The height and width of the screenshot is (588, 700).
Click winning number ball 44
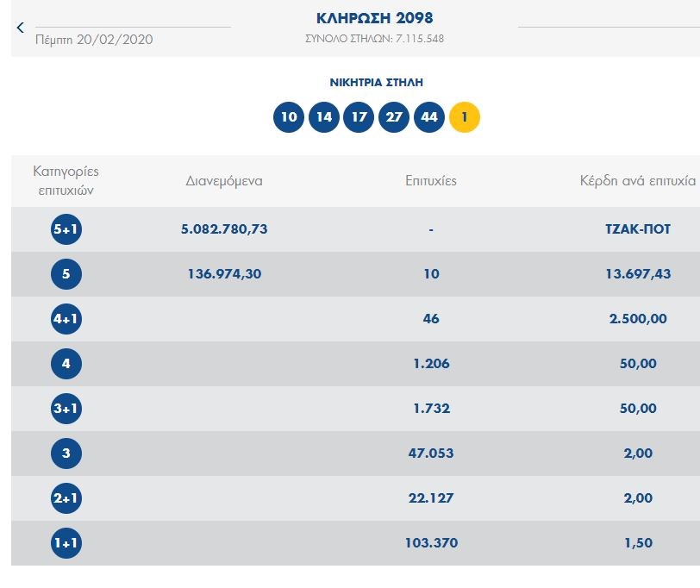click(429, 117)
